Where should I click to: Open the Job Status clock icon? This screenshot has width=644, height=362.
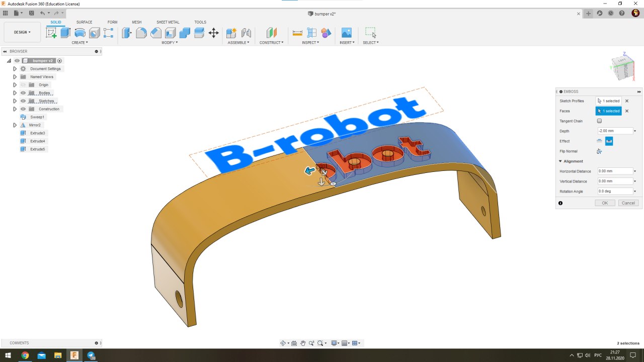(611, 13)
